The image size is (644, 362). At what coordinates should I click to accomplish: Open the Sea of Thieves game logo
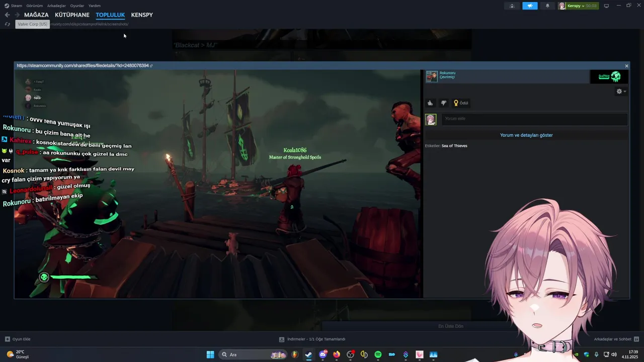609,76
